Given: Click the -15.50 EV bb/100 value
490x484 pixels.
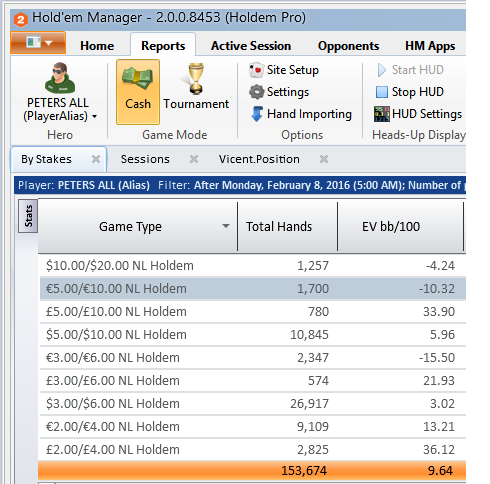Looking at the screenshot, I should [437, 358].
